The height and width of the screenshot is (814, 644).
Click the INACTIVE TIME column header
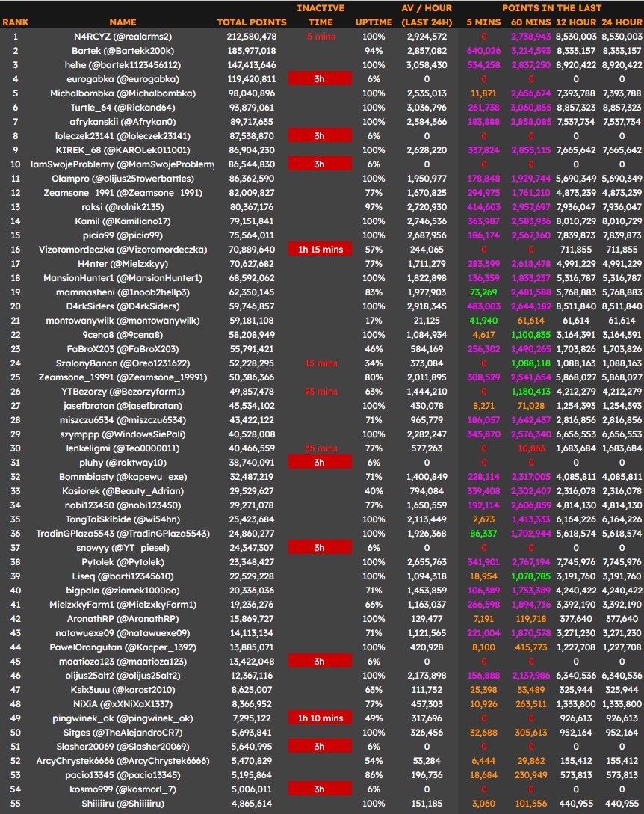[321, 15]
